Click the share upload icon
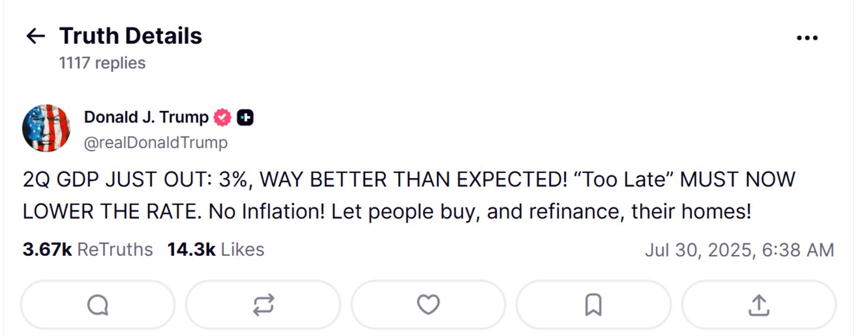The width and height of the screenshot is (868, 336). coord(759,305)
